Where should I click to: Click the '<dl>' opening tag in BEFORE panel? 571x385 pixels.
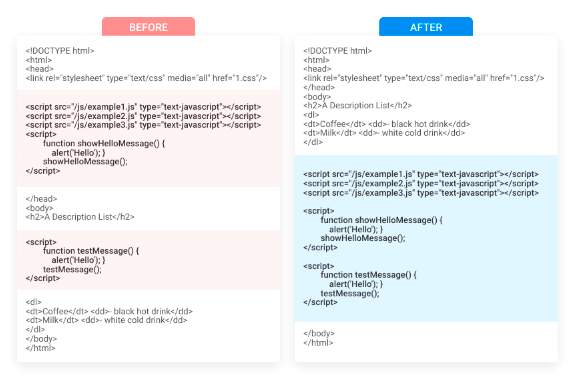click(x=34, y=302)
